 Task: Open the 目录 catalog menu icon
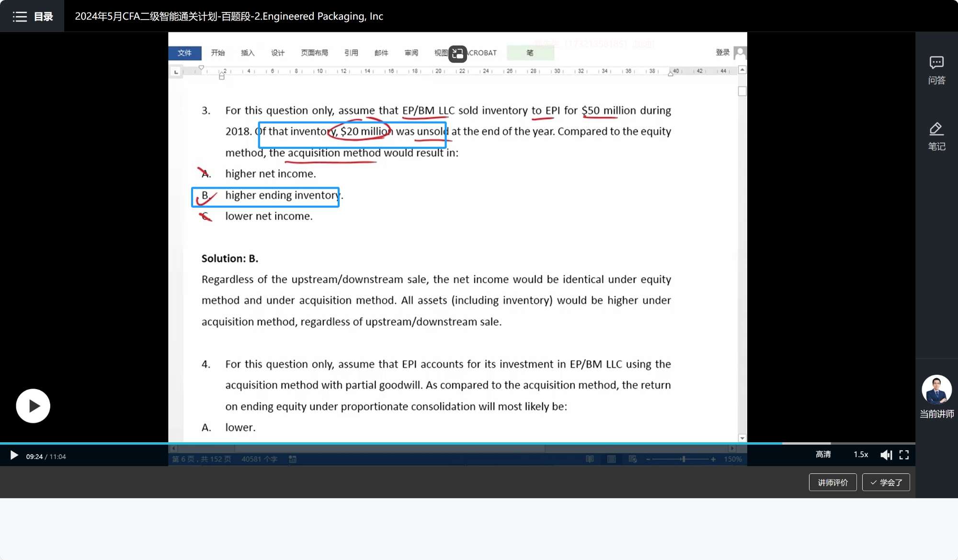click(20, 17)
